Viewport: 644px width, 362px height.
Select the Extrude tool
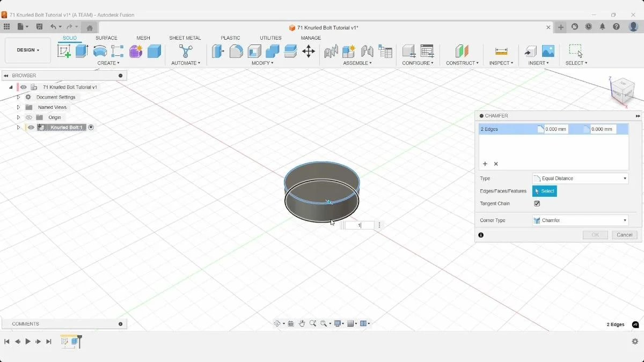[x=82, y=51]
